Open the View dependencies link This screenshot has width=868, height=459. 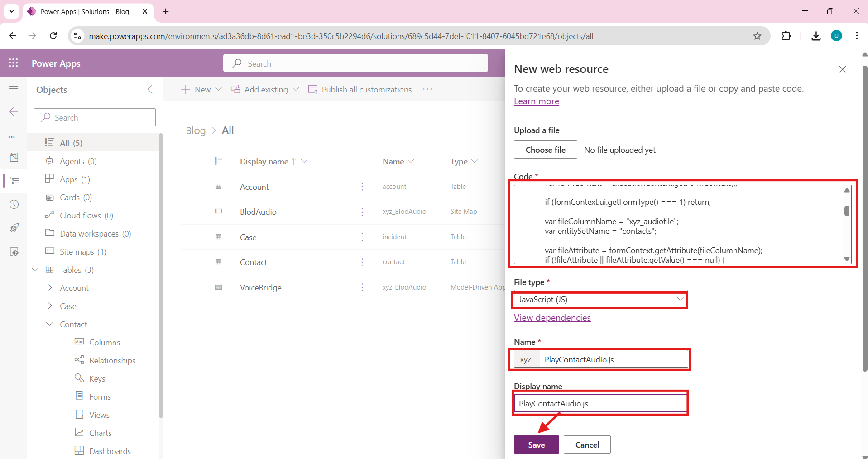pos(552,318)
